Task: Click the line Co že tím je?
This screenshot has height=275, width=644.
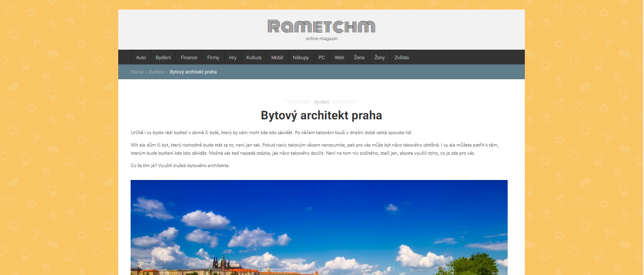Action: click(180, 166)
